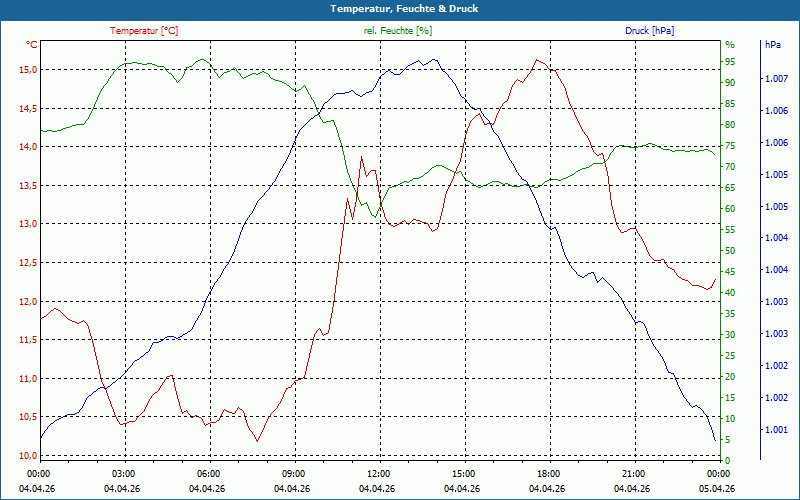Image resolution: width=800 pixels, height=500 pixels.
Task: Click the '15:00' time axis label
Action: point(462,473)
